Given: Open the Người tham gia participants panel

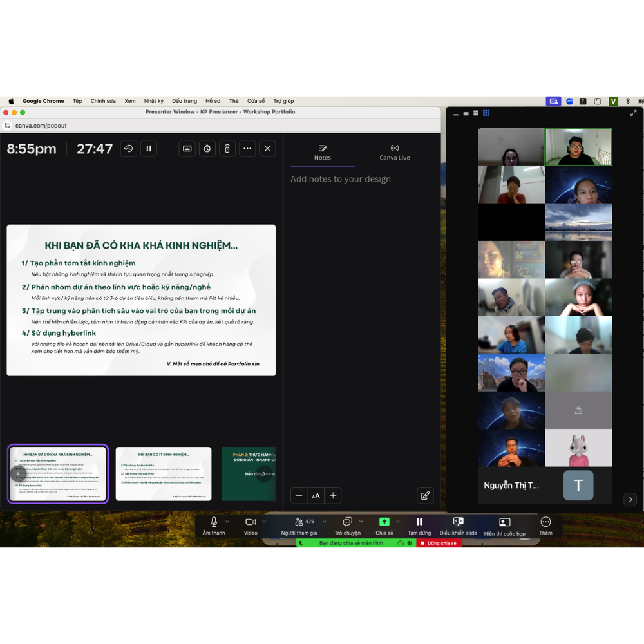Looking at the screenshot, I should point(299,526).
